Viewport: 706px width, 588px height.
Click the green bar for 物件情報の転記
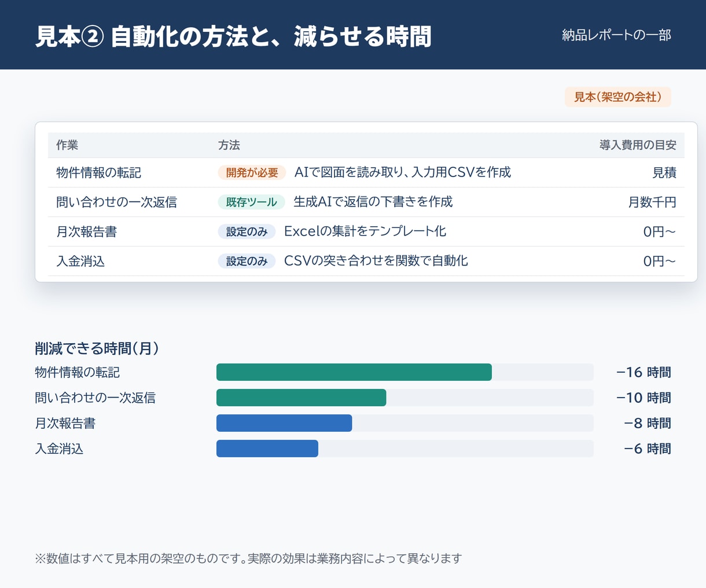[x=354, y=372]
